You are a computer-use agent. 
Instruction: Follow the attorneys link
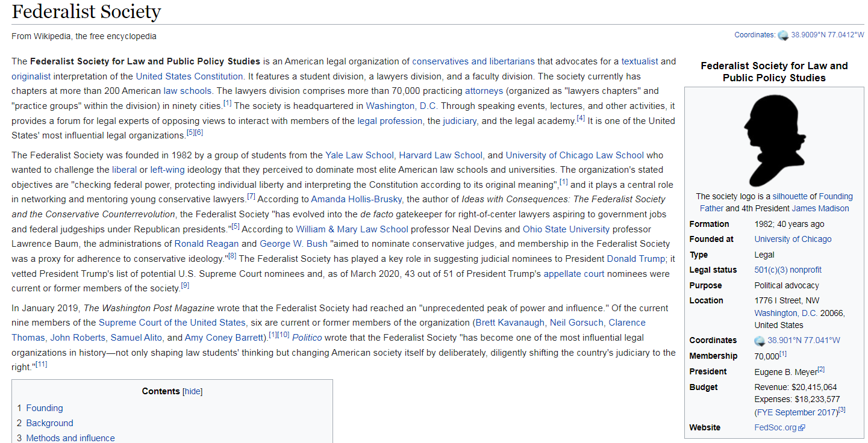coord(484,91)
